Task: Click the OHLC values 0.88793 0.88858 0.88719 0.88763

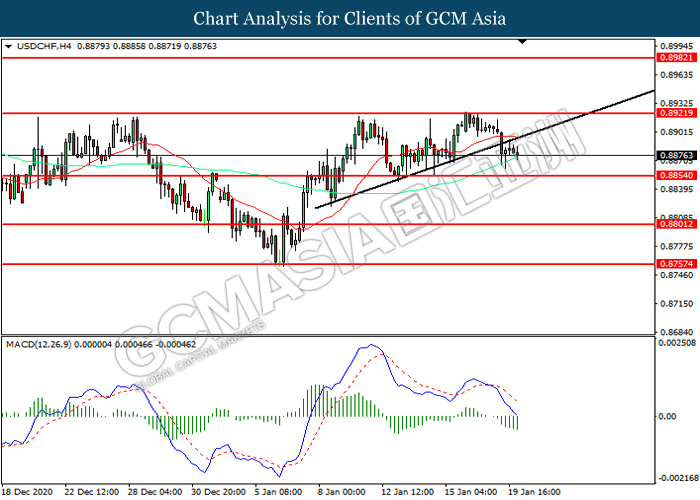Action: click(x=147, y=46)
